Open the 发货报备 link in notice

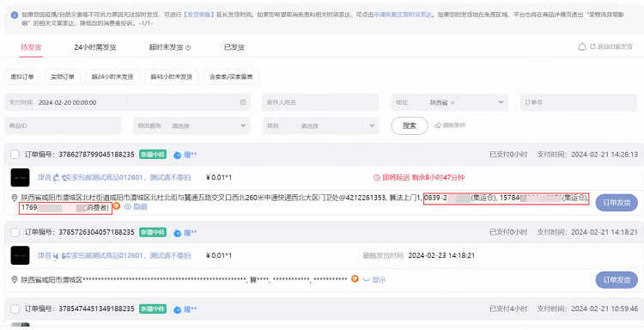pos(199,15)
